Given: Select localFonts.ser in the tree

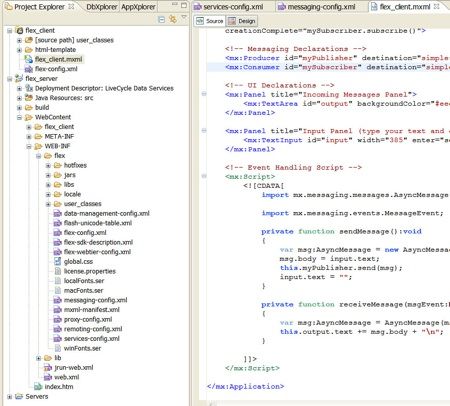Looking at the screenshot, I should pyautogui.click(x=84, y=281).
